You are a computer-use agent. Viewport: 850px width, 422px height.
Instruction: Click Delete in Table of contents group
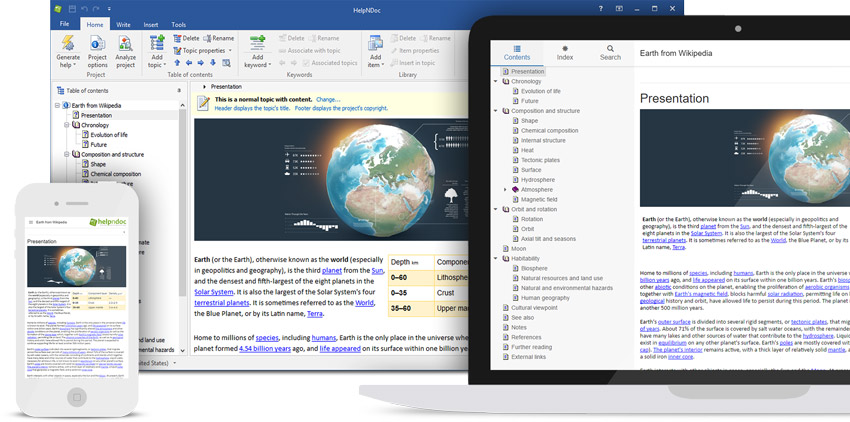[x=186, y=39]
